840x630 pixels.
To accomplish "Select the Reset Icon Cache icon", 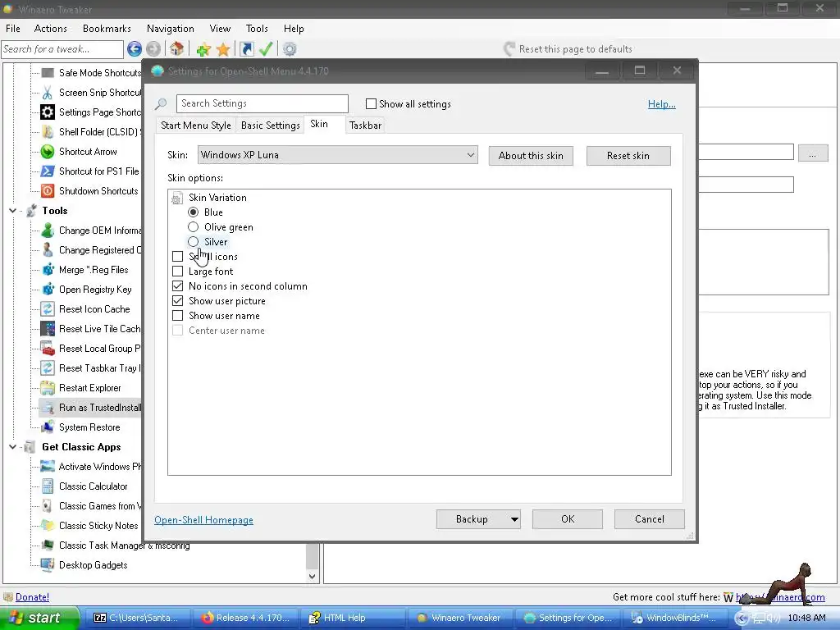I will 47,309.
